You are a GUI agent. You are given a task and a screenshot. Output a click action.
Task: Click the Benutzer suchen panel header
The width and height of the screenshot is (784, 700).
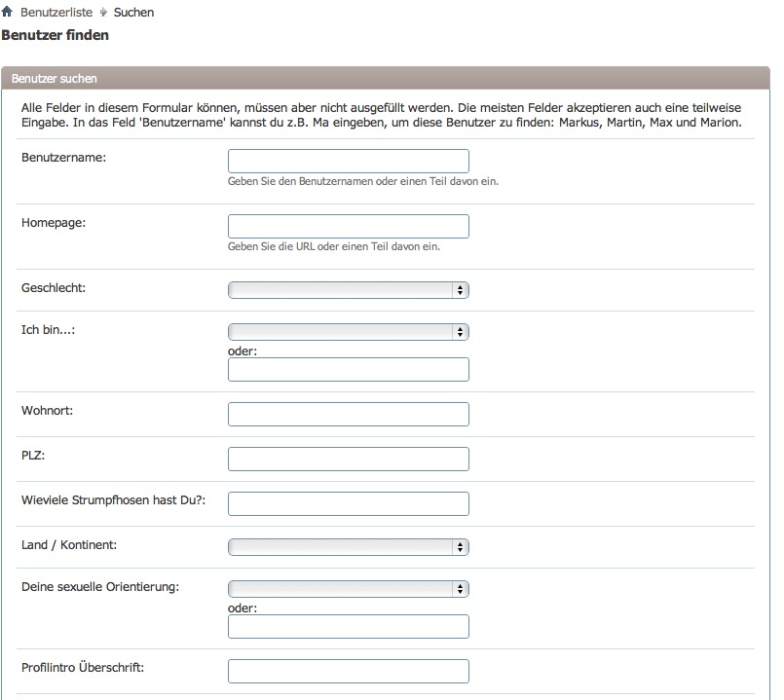386,78
